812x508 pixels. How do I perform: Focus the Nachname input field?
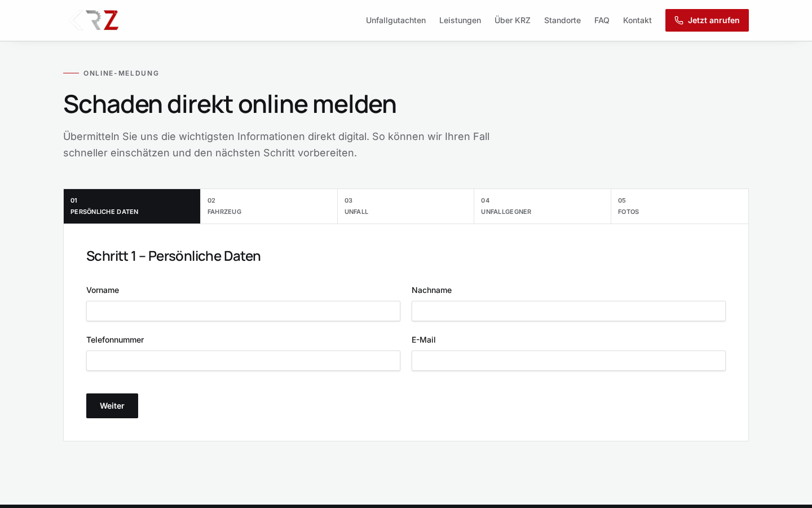568,311
